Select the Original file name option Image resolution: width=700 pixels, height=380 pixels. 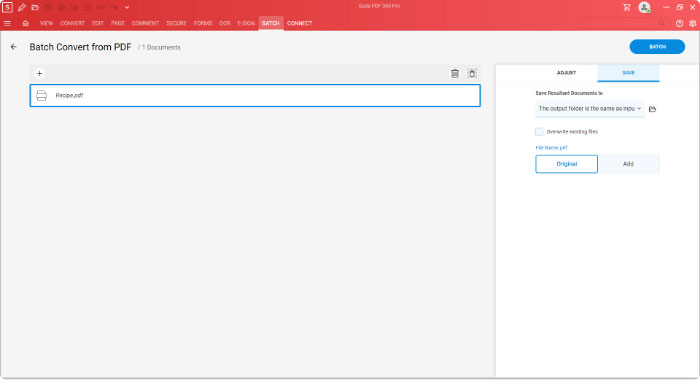coord(567,164)
